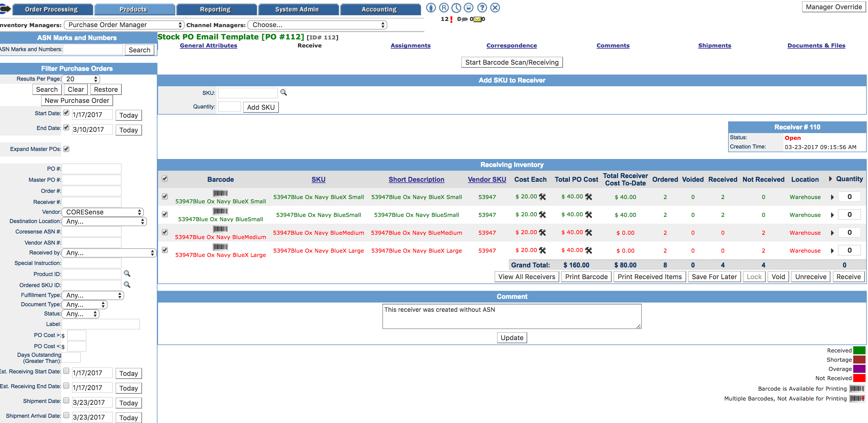Click the user profile (person) icon

(x=431, y=7)
